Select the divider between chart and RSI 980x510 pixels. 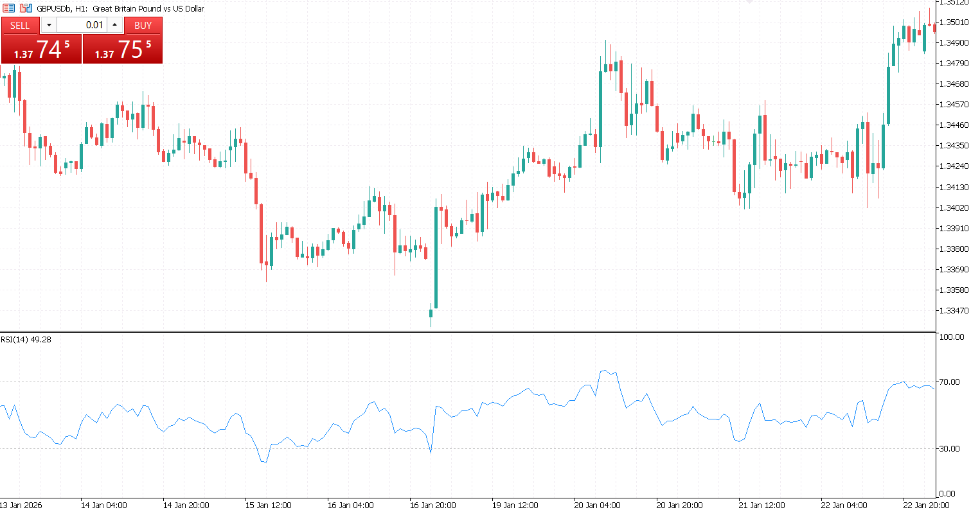pos(468,331)
